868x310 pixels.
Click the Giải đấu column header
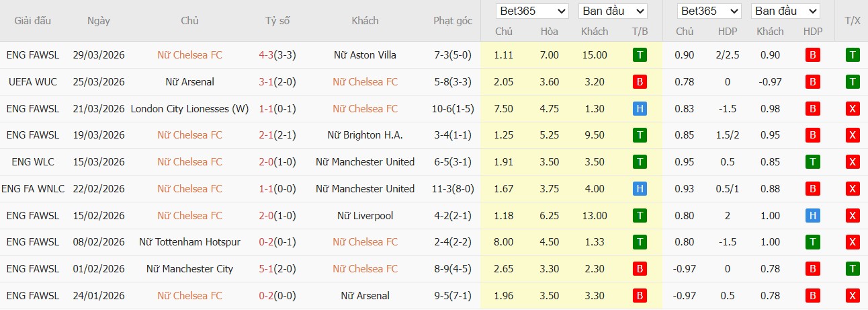pyautogui.click(x=33, y=21)
